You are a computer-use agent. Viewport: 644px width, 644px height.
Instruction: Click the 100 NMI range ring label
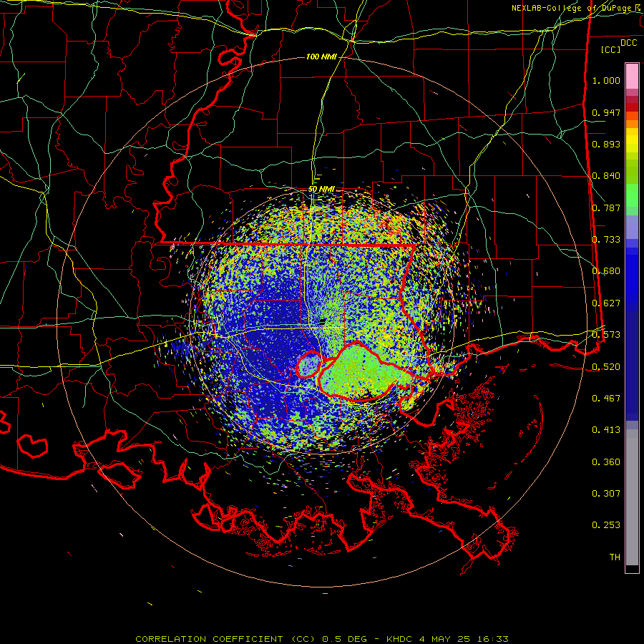point(321,57)
